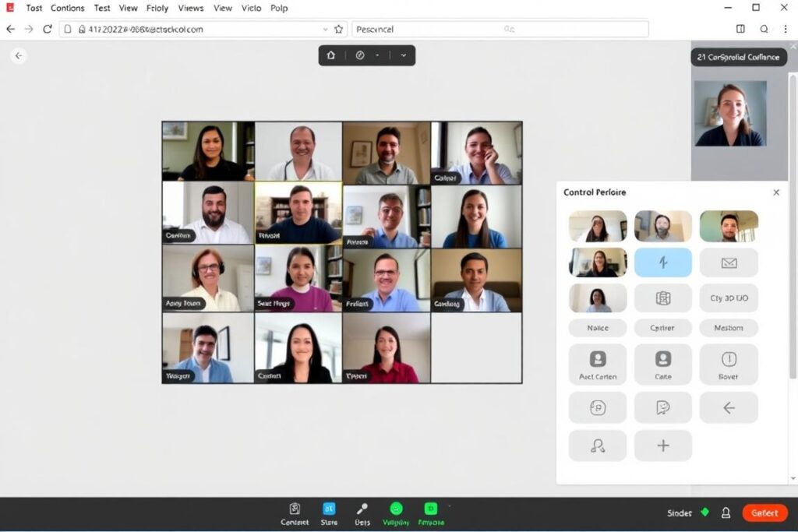Click the Carte person icon button

[662, 365]
